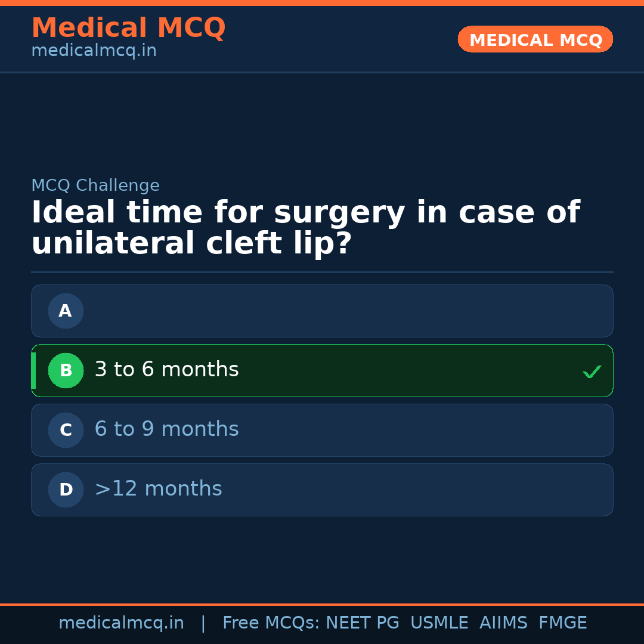Toggle selection of answer B, 3 to 6 months
644x644 pixels.
[x=322, y=370]
